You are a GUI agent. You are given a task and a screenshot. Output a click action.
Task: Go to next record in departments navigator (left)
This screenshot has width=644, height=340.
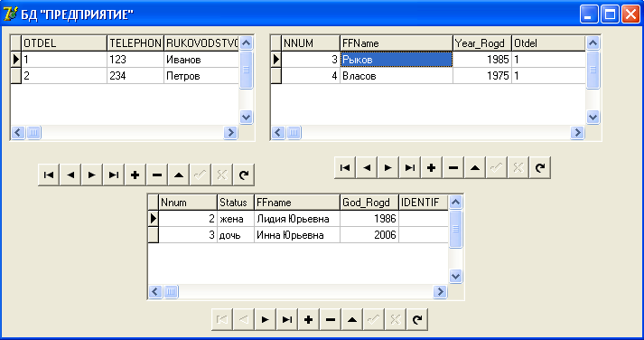click(92, 175)
